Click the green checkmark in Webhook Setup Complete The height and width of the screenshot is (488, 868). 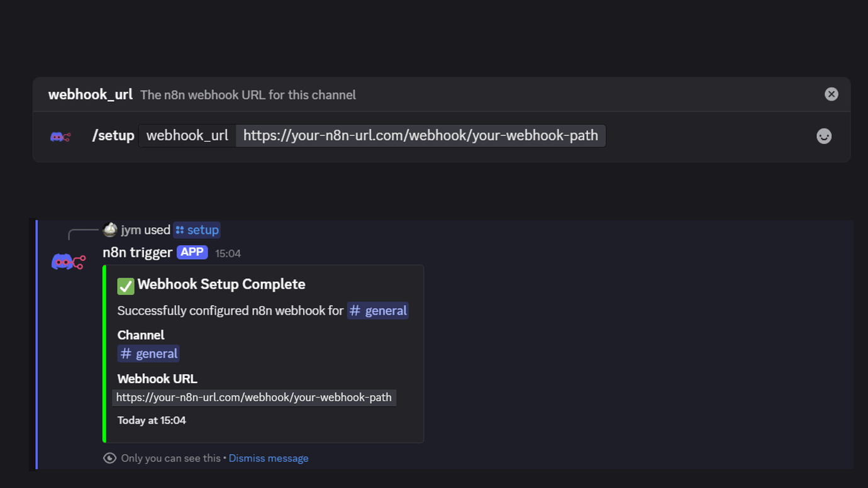(125, 286)
